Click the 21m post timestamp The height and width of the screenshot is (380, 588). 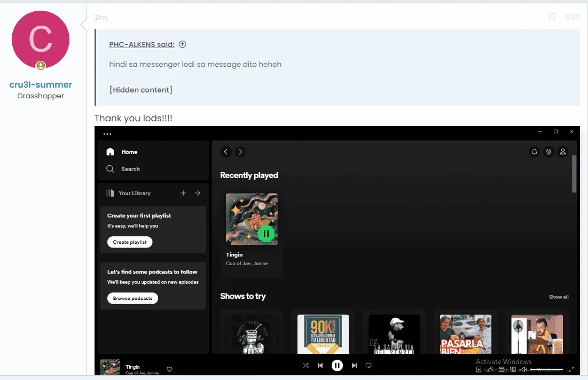100,17
